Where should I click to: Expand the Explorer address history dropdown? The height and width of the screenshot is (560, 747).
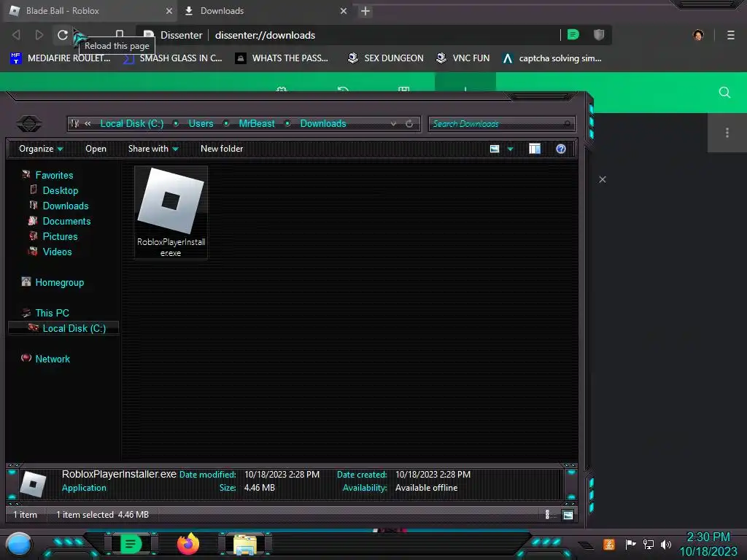coord(393,124)
